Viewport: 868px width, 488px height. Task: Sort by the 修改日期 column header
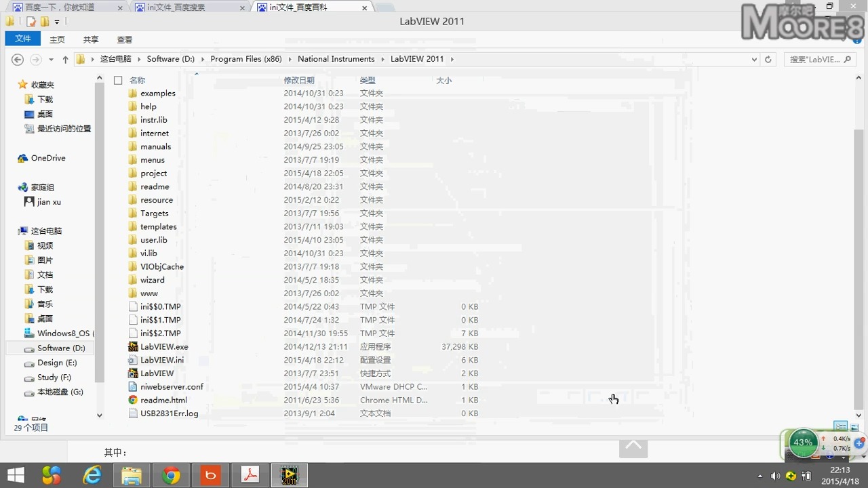(x=299, y=81)
